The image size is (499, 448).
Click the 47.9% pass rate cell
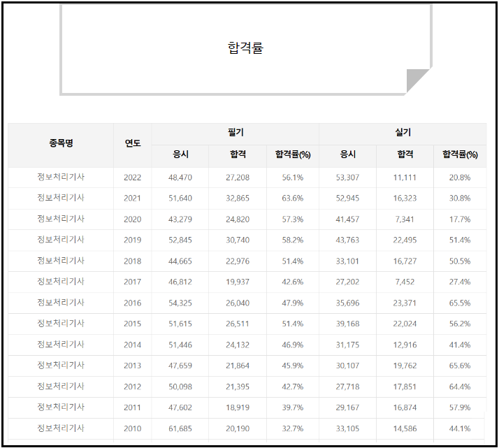[293, 303]
